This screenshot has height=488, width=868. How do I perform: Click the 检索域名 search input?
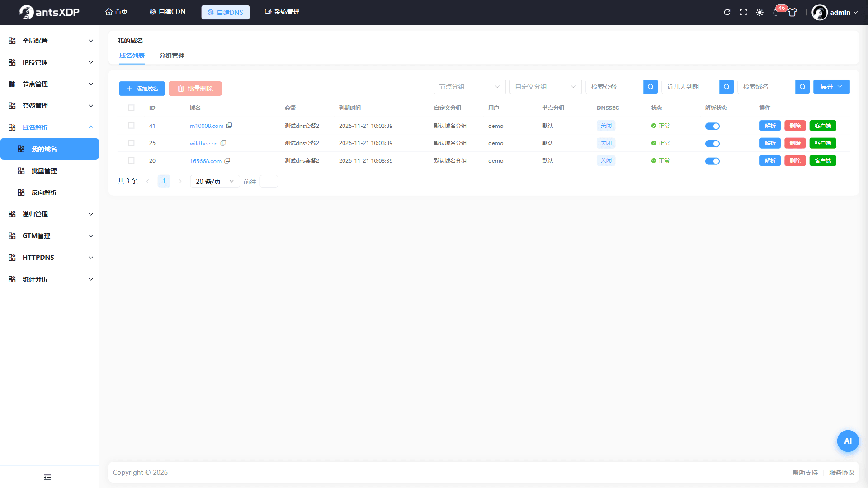point(766,87)
